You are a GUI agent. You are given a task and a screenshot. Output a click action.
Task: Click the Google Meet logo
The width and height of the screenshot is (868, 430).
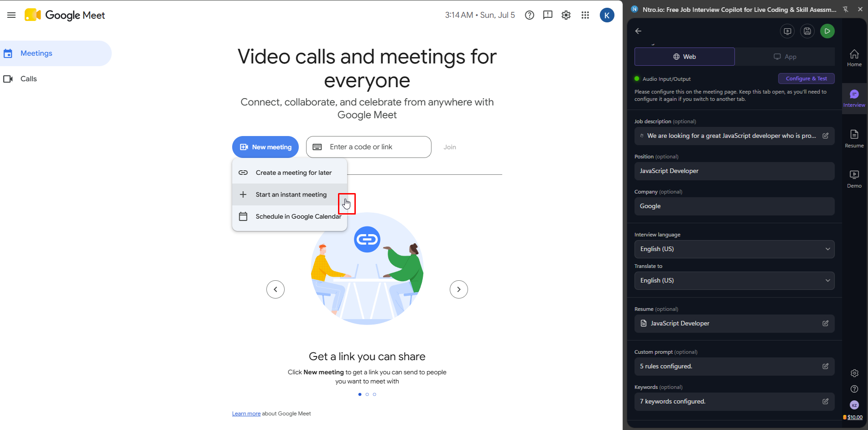[x=64, y=15]
